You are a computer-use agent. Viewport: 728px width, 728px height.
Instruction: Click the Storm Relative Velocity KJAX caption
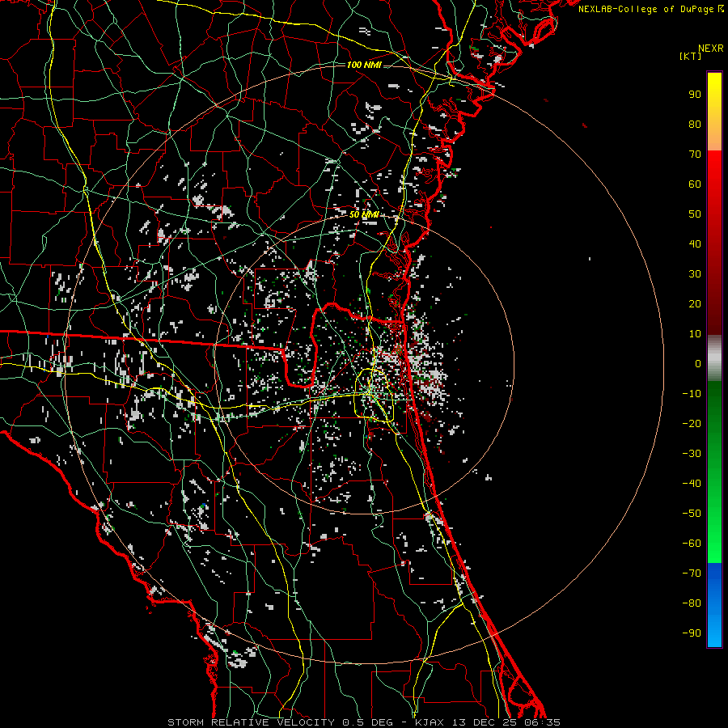click(x=364, y=722)
